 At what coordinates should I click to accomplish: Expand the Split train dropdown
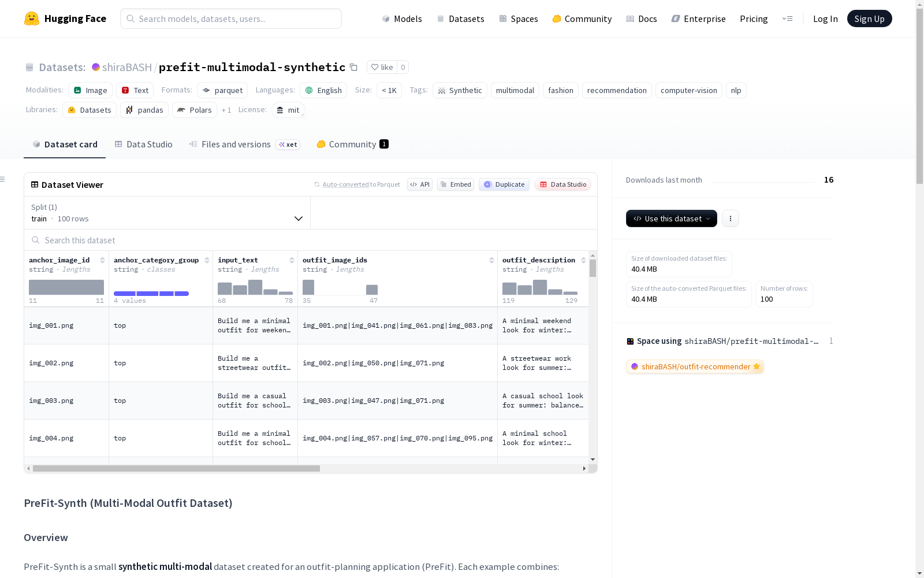tap(167, 213)
